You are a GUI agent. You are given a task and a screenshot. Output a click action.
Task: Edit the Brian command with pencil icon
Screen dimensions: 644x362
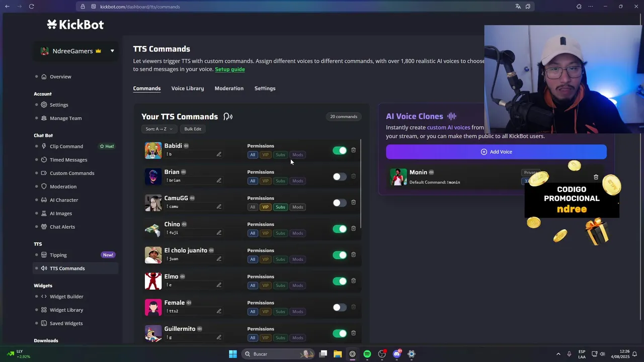tap(219, 180)
